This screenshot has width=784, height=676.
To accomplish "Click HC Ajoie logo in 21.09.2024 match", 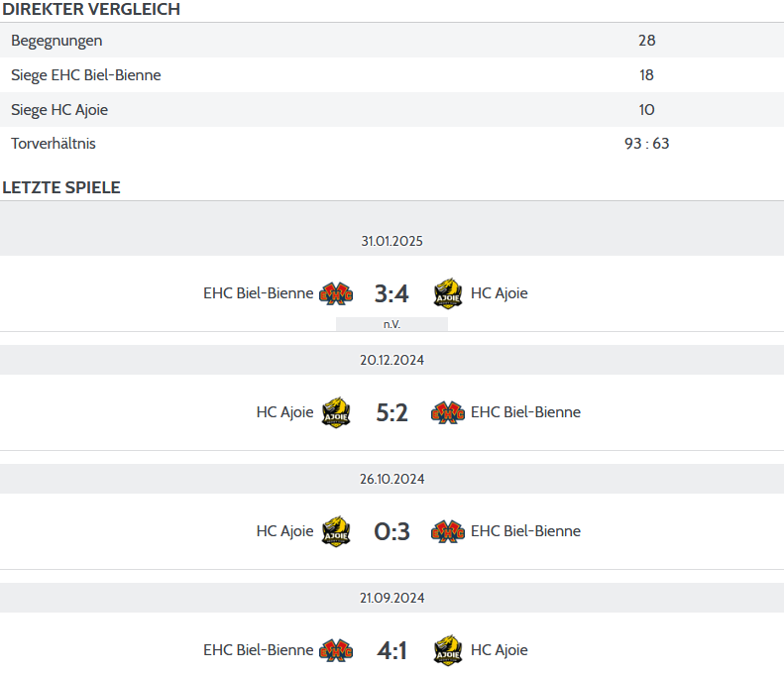I will (448, 650).
